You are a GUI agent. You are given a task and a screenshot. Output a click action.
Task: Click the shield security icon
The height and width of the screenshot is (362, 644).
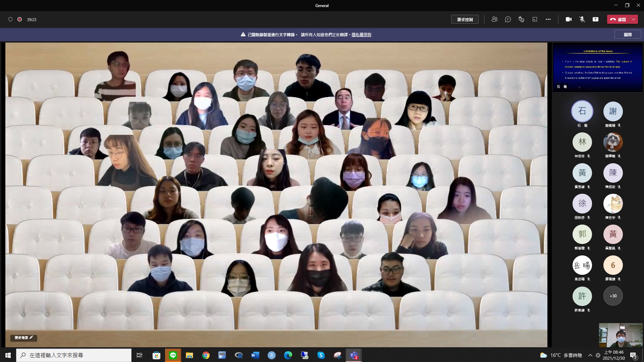coord(10,19)
